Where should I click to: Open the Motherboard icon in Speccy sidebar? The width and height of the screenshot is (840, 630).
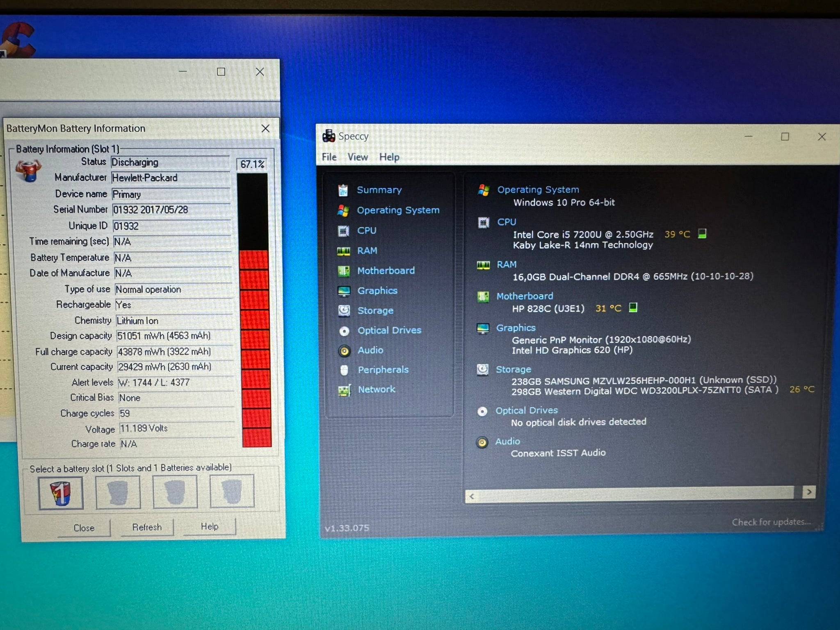(x=344, y=271)
